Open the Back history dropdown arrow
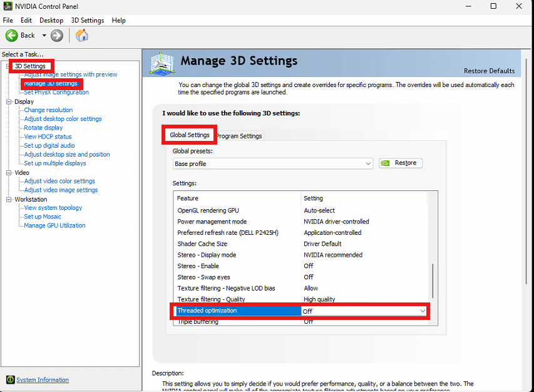 [x=44, y=36]
